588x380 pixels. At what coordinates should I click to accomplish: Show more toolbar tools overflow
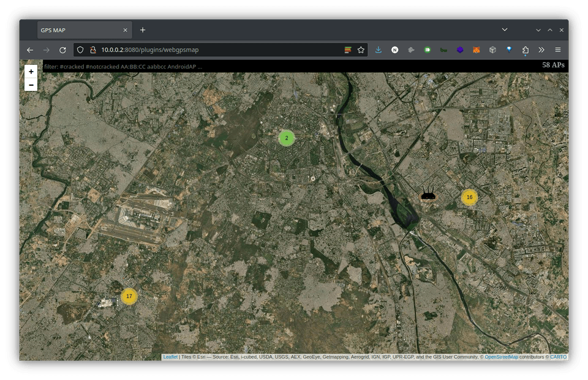541,50
